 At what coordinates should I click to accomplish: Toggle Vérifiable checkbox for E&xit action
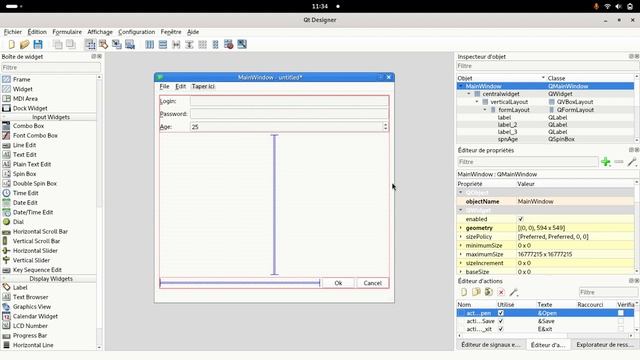621,329
